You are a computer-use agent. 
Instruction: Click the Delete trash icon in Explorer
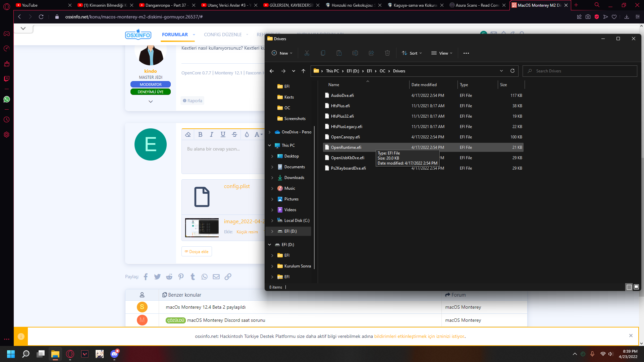point(387,53)
